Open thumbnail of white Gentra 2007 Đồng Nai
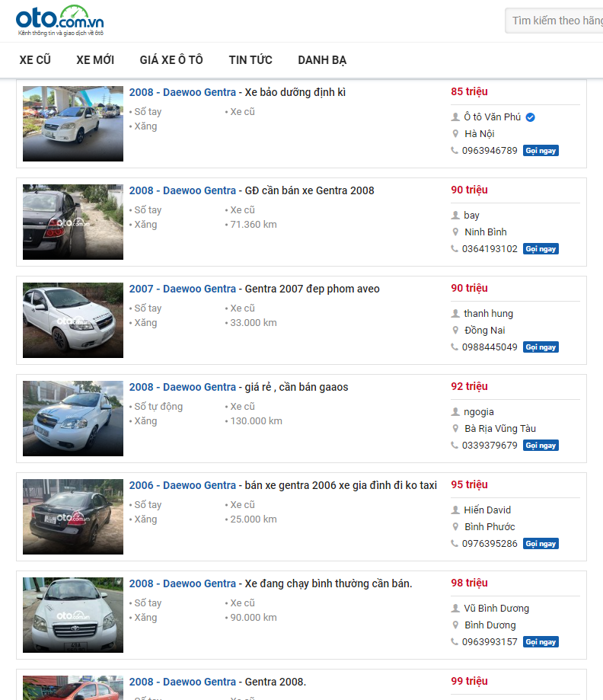The height and width of the screenshot is (700, 603). tap(73, 320)
